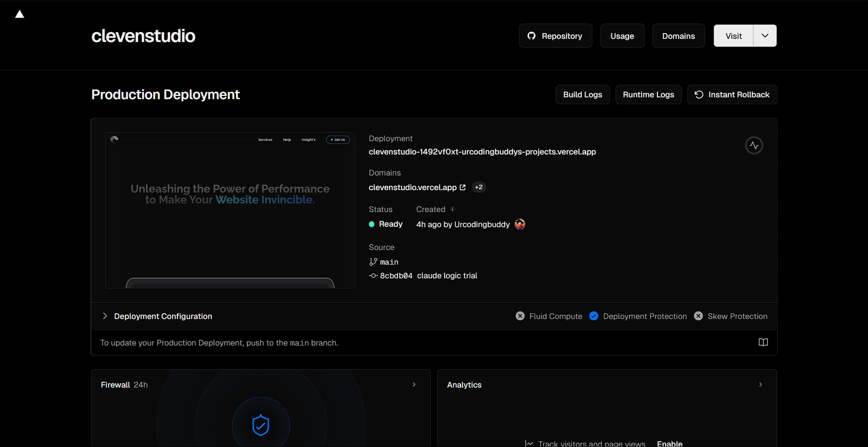Screen dimensions: 868x447
Task: Click the book documentation icon
Action: (x=763, y=342)
